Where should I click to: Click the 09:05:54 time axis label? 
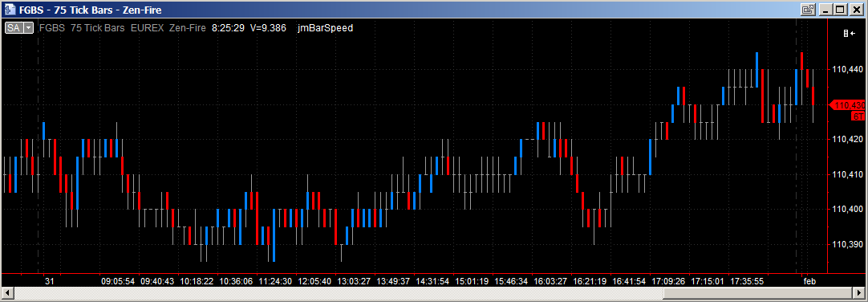click(118, 281)
